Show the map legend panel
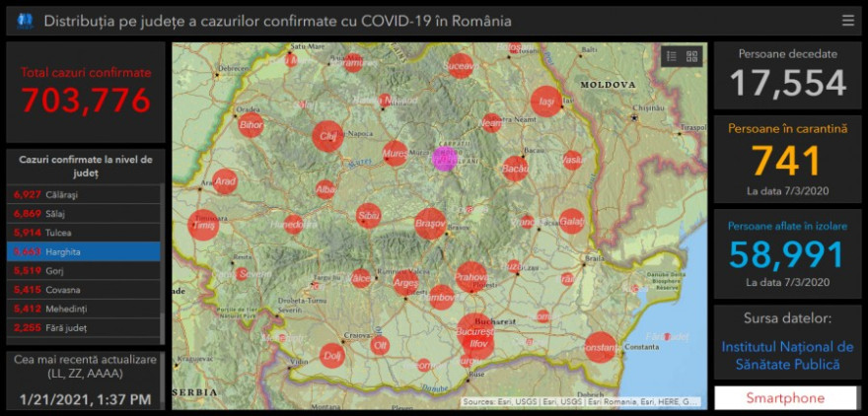This screenshot has height=416, width=868. (672, 56)
